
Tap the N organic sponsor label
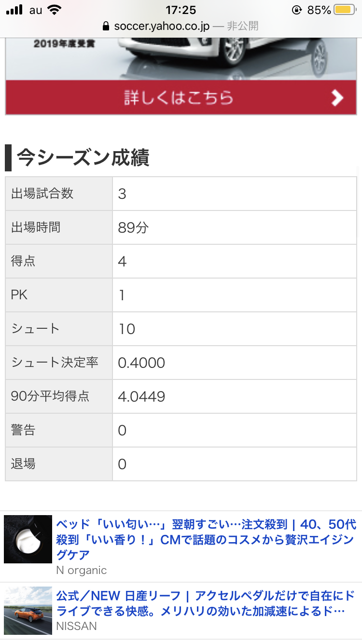click(81, 570)
